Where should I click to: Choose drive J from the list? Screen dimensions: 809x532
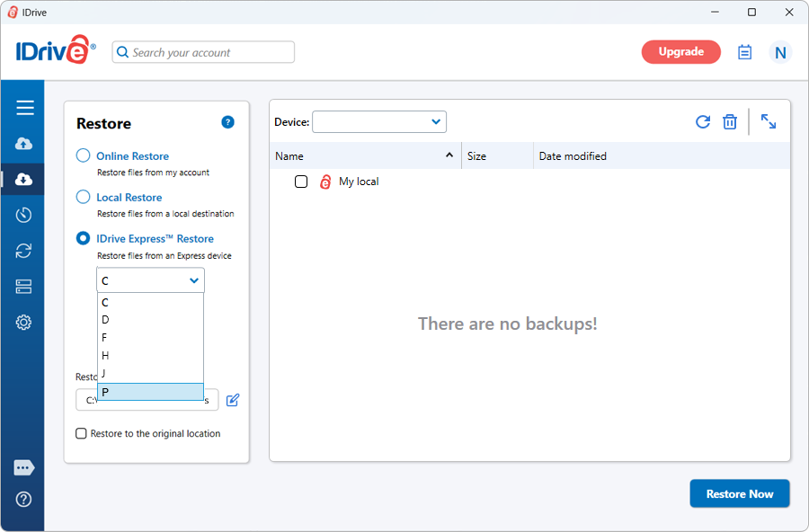pos(151,373)
